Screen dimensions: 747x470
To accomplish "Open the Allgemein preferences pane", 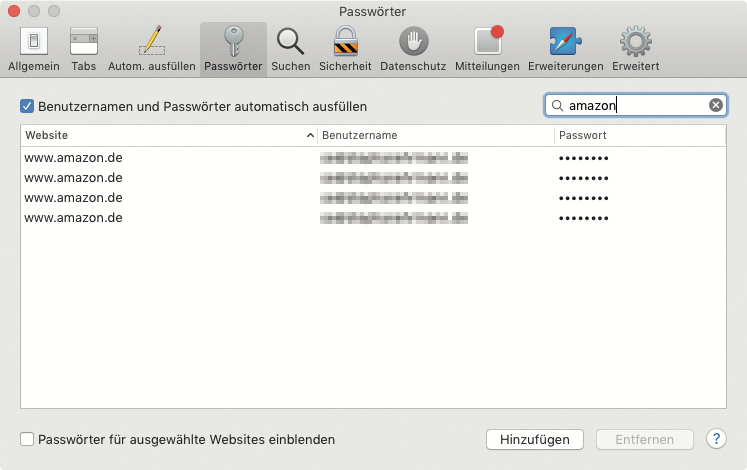I will 34,49.
